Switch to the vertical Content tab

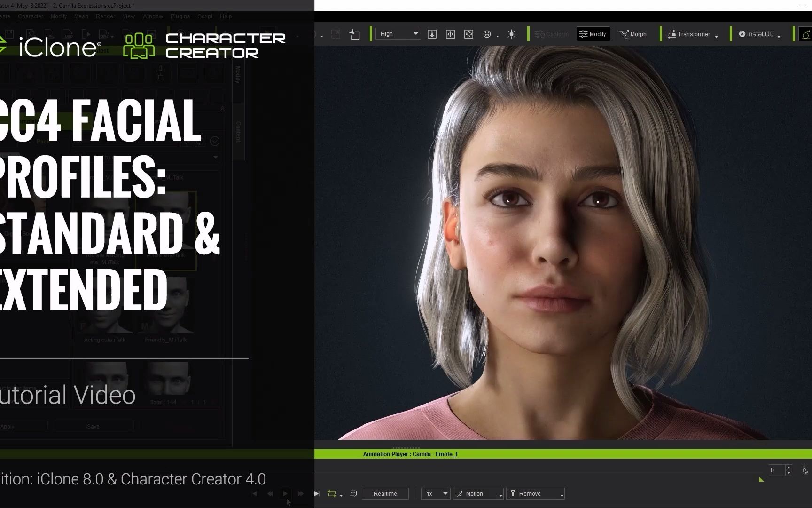click(238, 132)
